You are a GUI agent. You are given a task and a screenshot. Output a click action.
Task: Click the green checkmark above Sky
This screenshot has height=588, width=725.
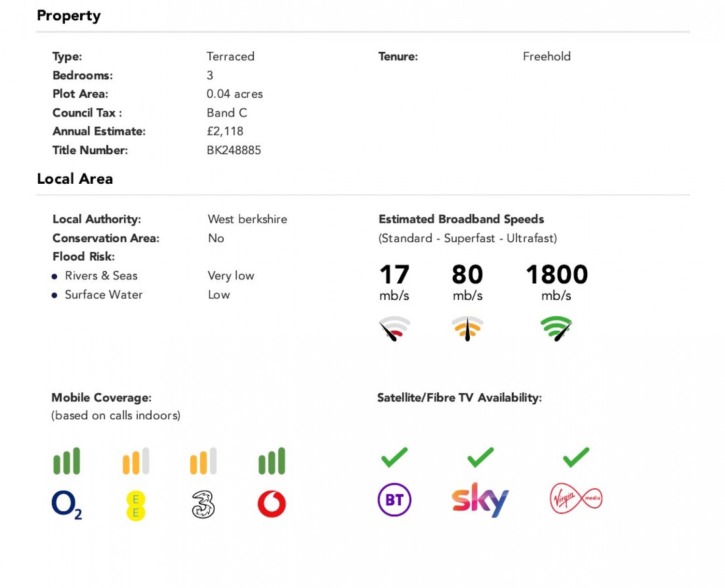[480, 457]
